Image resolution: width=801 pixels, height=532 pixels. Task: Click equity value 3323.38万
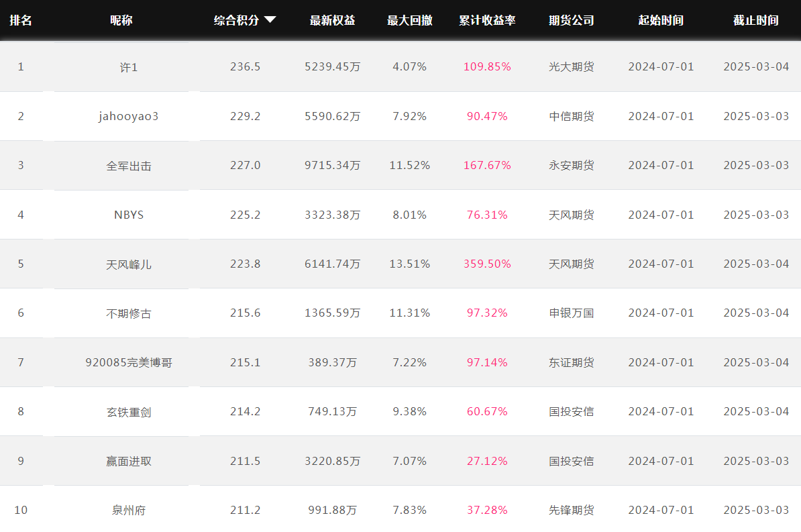point(333,215)
